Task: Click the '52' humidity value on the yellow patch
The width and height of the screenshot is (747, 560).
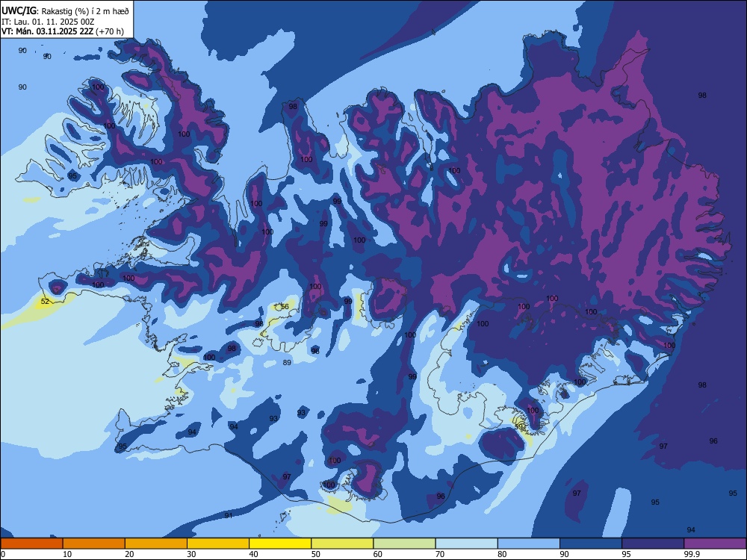Action: [45, 302]
